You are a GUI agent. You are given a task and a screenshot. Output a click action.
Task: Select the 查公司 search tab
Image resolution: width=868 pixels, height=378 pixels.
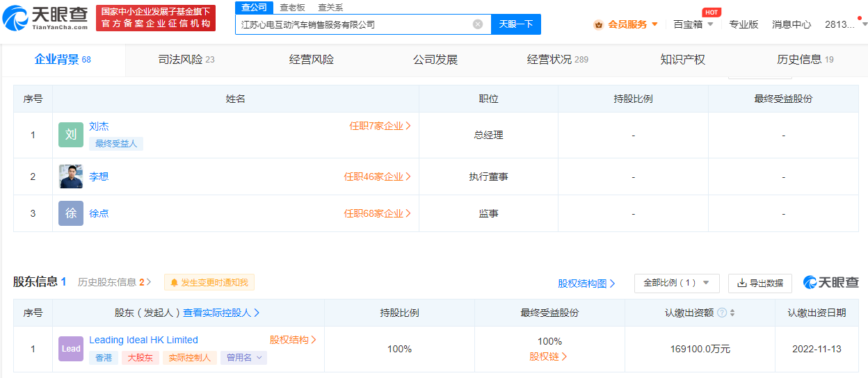coord(254,8)
